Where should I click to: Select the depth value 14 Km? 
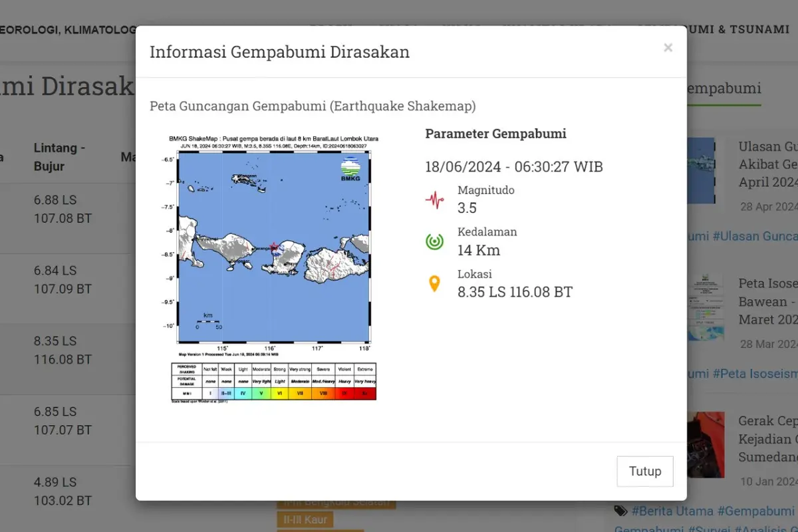pos(479,250)
